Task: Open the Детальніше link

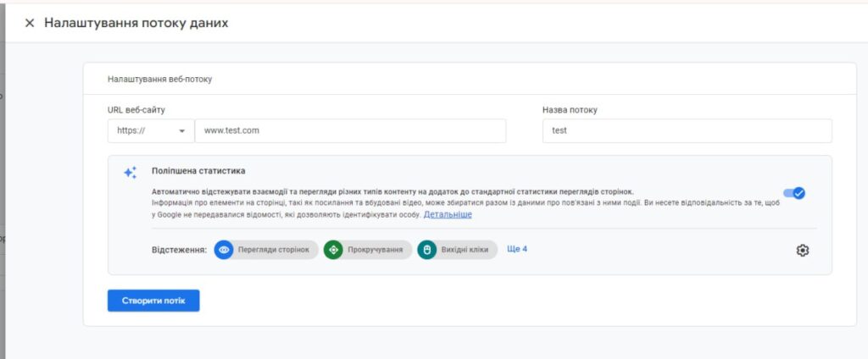Action: click(448, 215)
